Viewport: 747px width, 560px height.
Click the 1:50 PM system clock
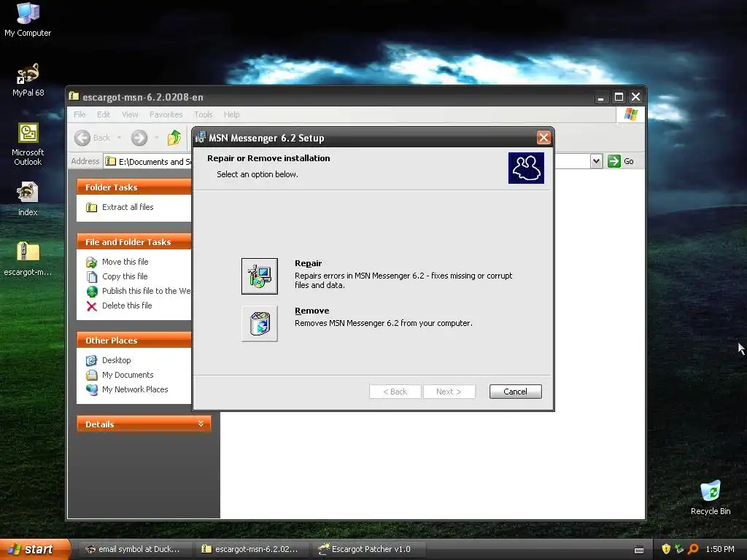click(720, 549)
